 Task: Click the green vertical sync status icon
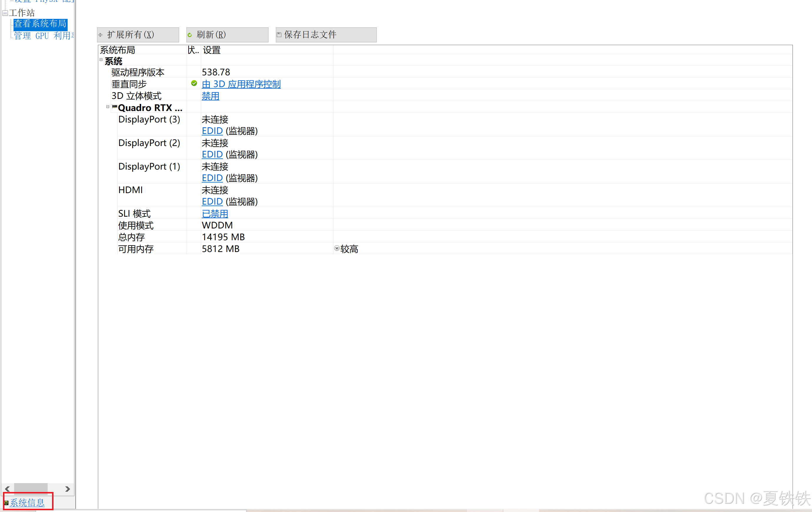(194, 83)
